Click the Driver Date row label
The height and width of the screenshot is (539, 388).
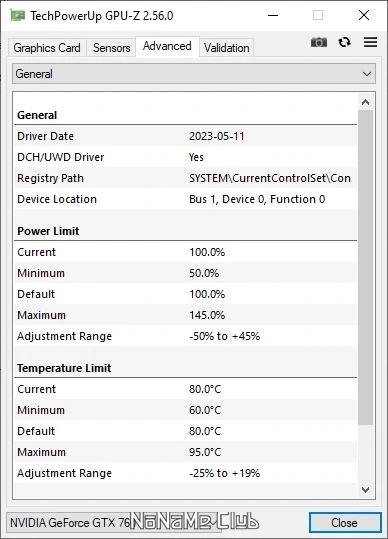pos(45,136)
